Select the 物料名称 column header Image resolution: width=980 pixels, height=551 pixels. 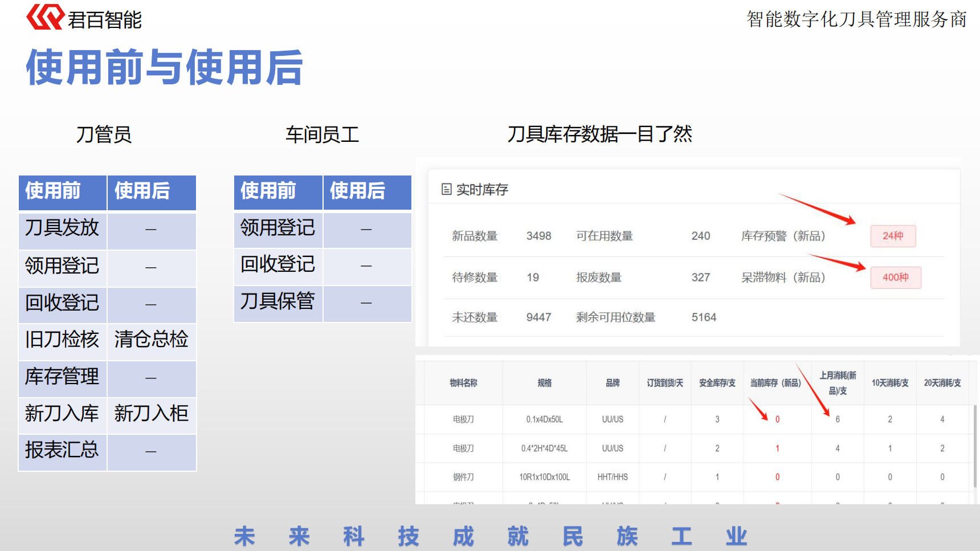click(463, 383)
